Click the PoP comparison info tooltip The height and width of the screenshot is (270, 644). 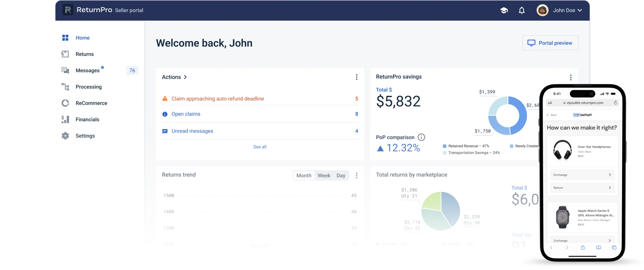421,137
